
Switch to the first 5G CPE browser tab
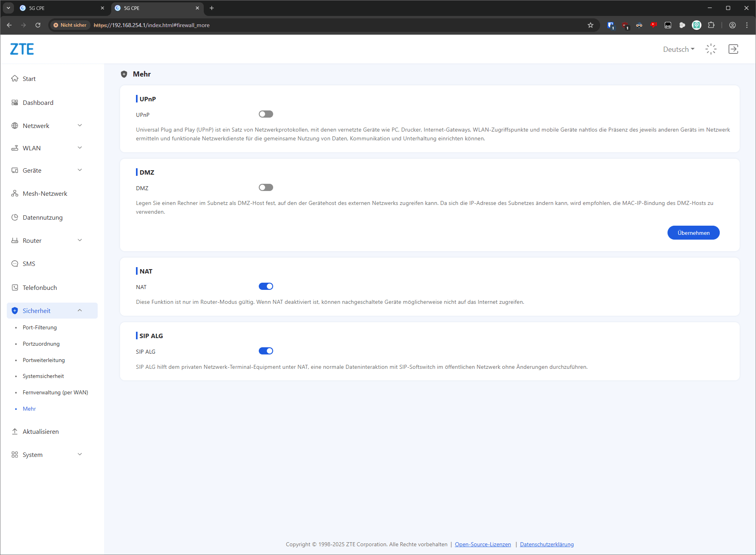(60, 8)
